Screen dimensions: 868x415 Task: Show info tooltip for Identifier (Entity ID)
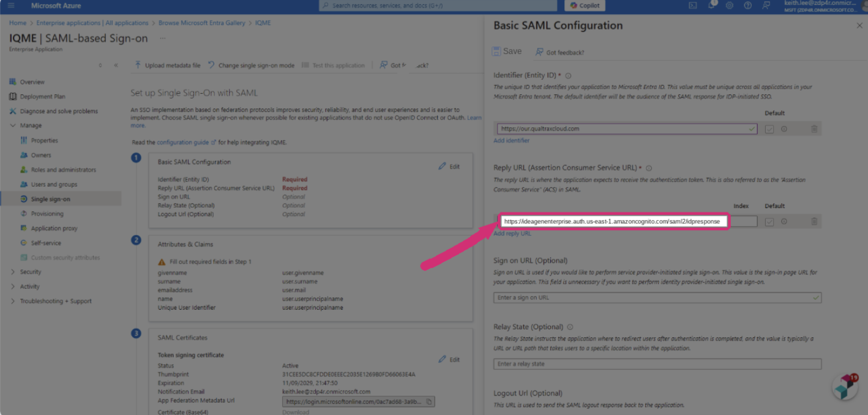pyautogui.click(x=568, y=76)
